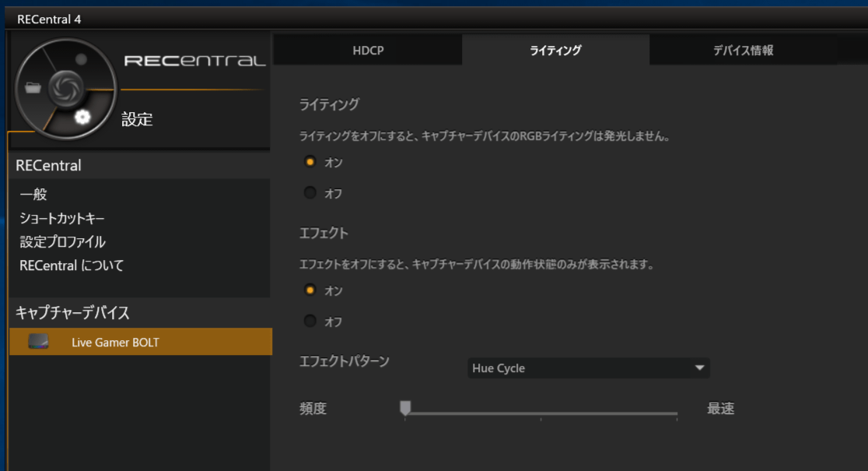The image size is (868, 471).
Task: Open the 一般 settings page
Action: (33, 194)
